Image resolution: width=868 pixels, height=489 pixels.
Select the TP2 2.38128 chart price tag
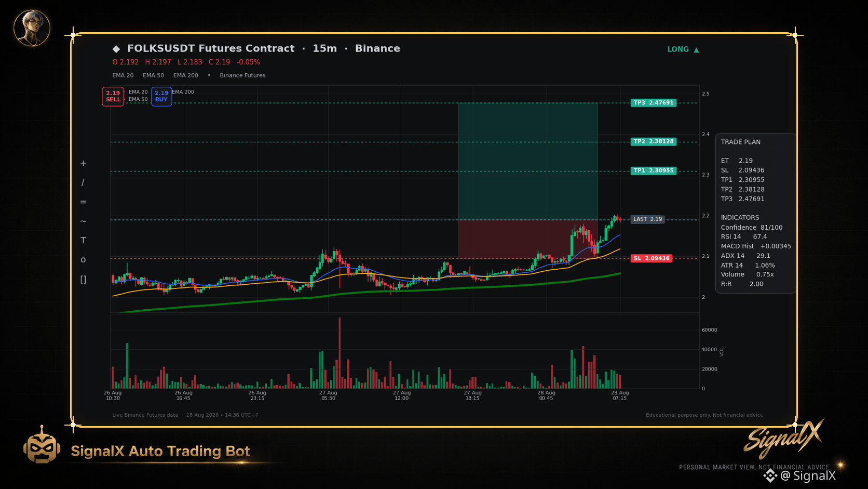pos(654,141)
